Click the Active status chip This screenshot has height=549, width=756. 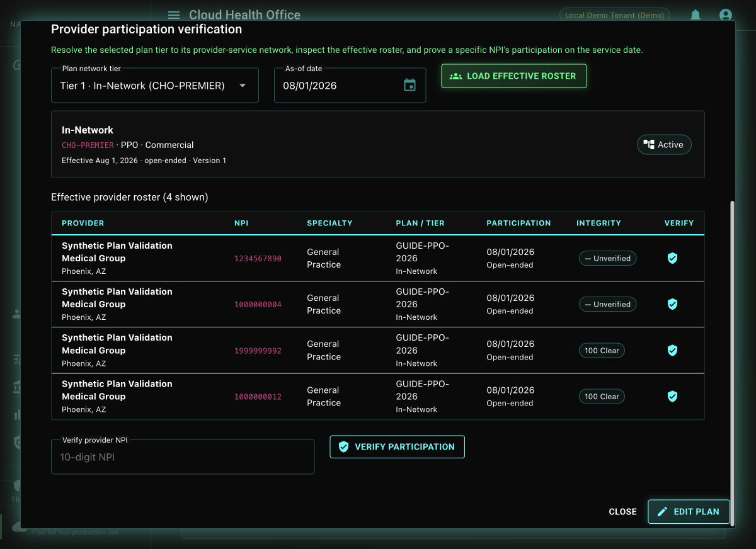[x=664, y=145]
